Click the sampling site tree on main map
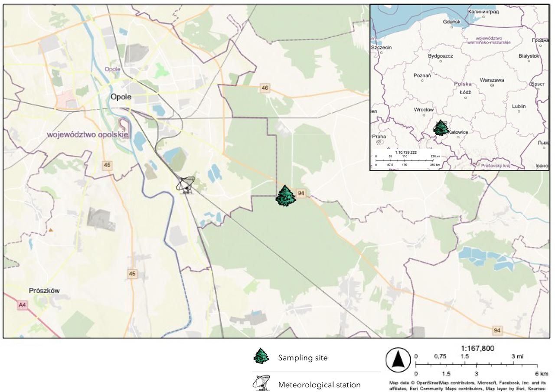The height and width of the screenshot is (392, 555). pos(285,196)
